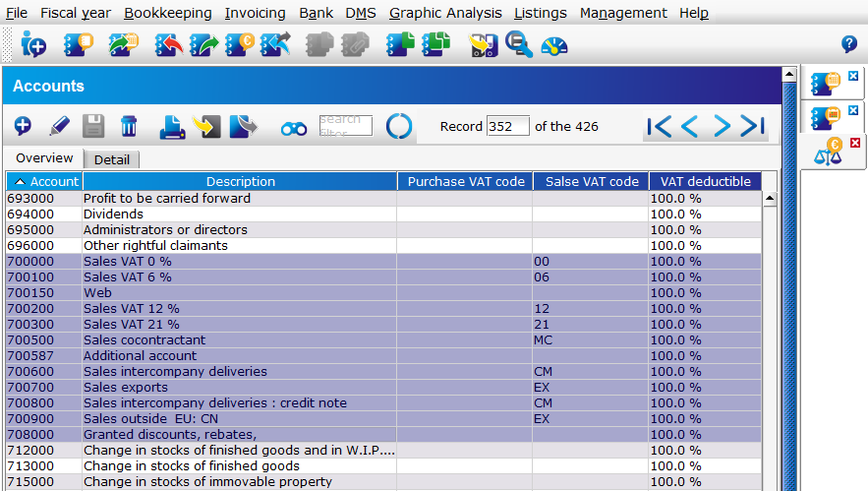Open the File menu
868x491 pixels.
tap(17, 13)
